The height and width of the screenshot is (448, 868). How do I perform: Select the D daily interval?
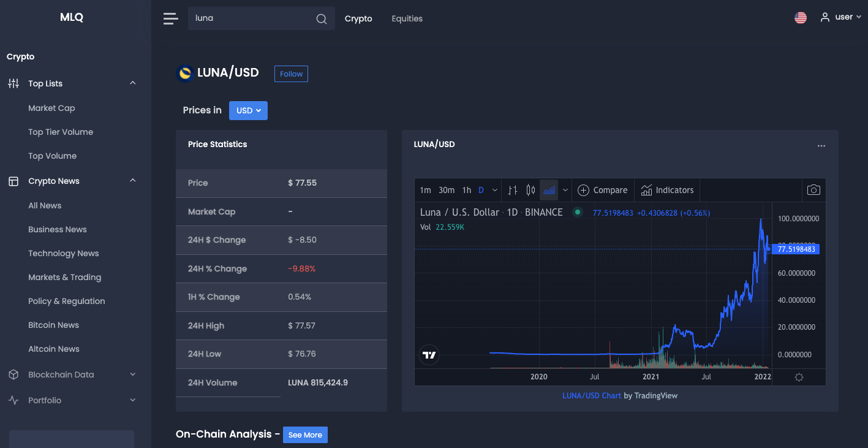click(481, 190)
